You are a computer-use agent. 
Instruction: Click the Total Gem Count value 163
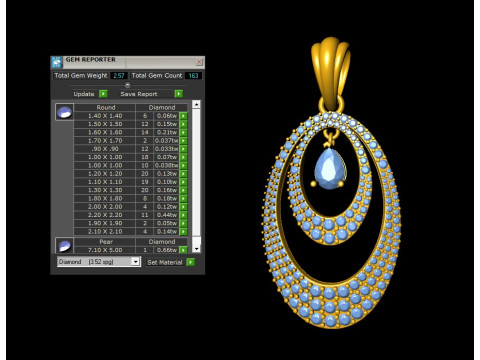193,76
